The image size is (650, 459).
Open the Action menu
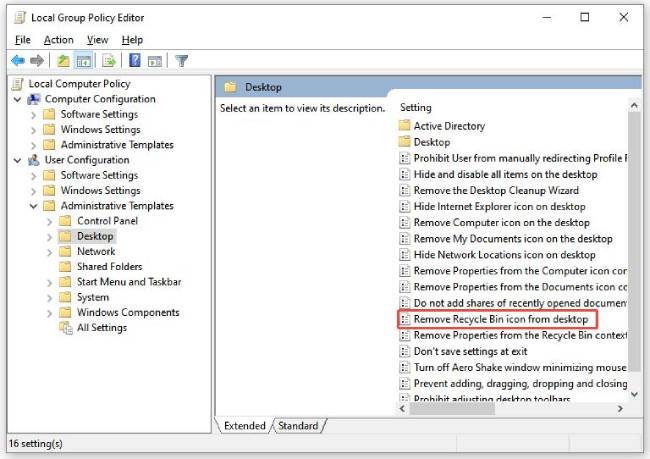point(58,40)
